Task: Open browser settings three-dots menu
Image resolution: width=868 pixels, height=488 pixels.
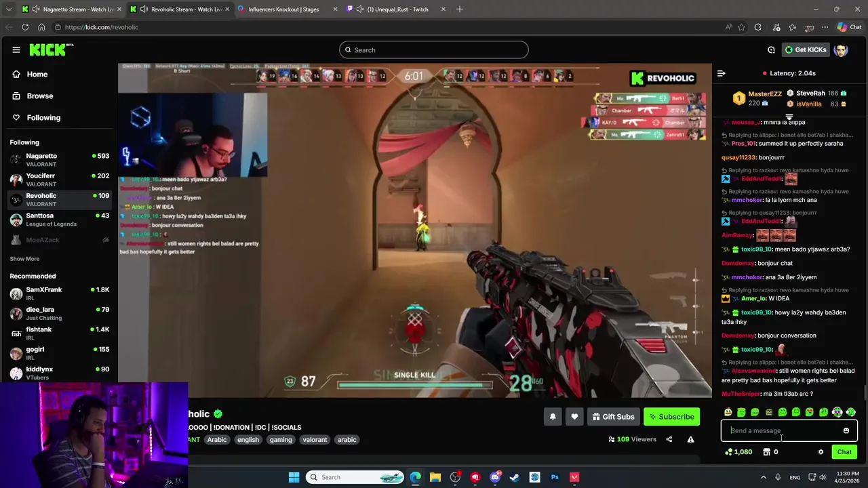Action: tap(825, 27)
